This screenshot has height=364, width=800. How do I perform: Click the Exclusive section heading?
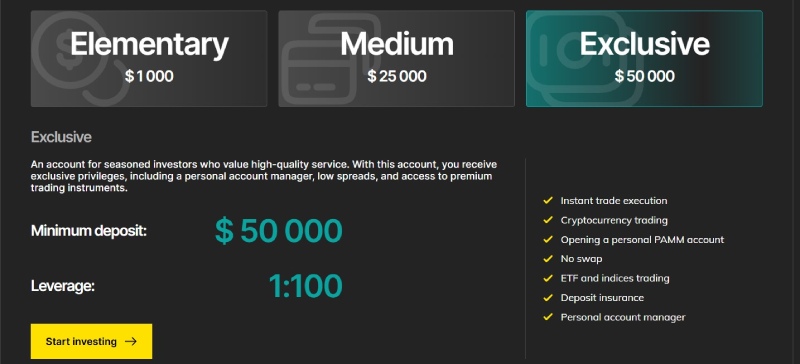[61, 137]
